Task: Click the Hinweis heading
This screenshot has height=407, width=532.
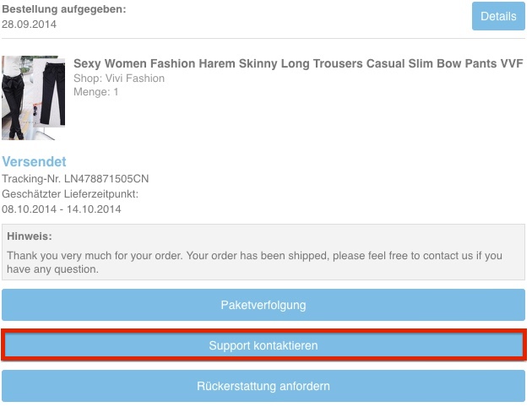Action: (30, 236)
